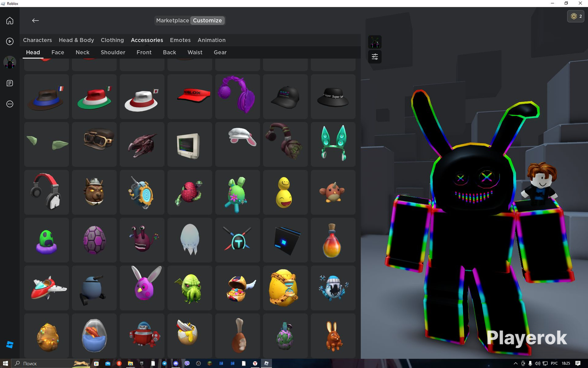Switch to Marketplace mode
Screen dimensions: 588x368
(x=172, y=21)
